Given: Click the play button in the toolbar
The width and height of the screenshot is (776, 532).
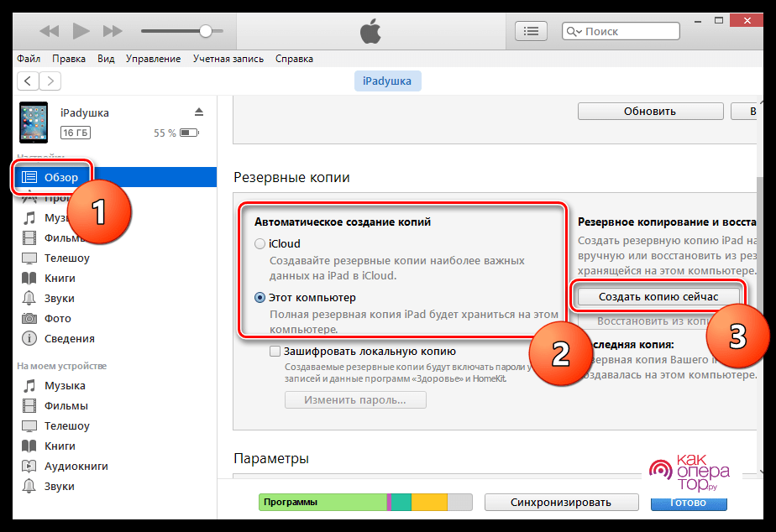Looking at the screenshot, I should coord(81,31).
